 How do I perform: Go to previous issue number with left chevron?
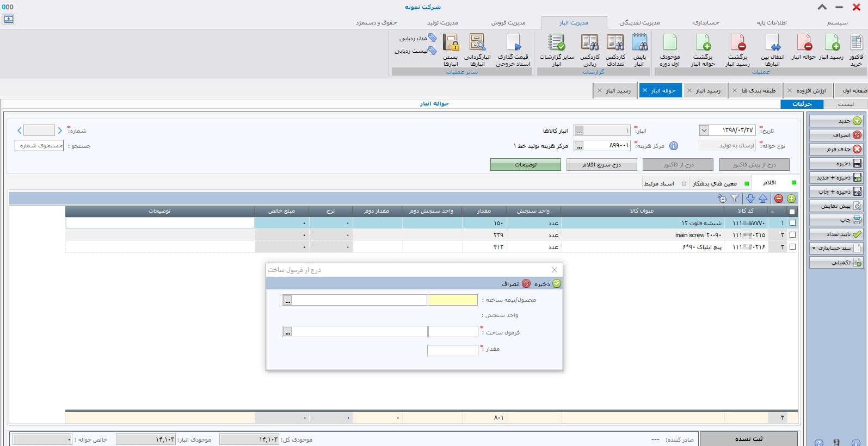20,131
